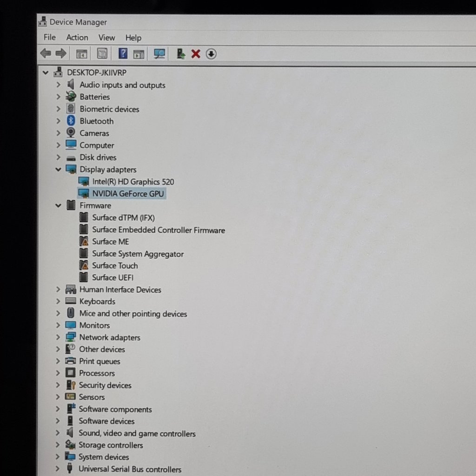Expand the Keyboards category
Screen dimensions: 476x476
(58, 301)
